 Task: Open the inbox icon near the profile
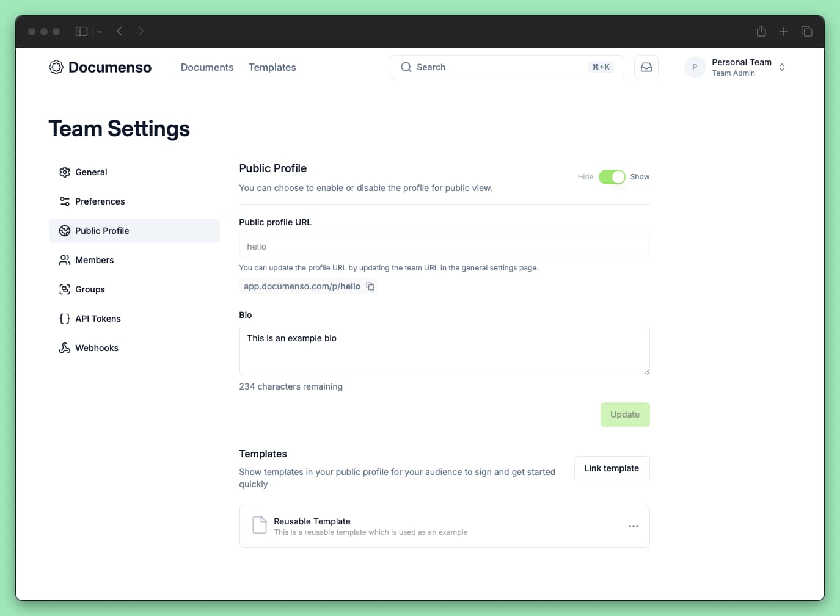(646, 67)
